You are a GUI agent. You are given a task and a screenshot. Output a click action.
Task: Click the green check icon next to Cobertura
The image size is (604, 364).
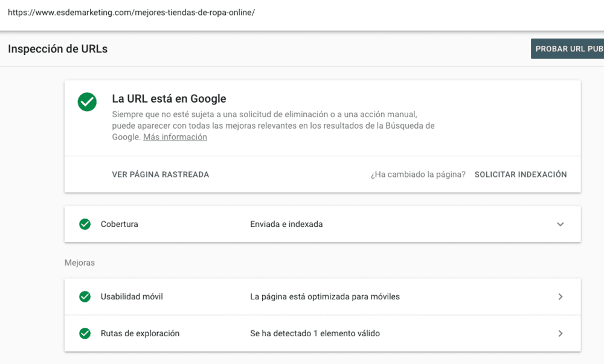85,224
